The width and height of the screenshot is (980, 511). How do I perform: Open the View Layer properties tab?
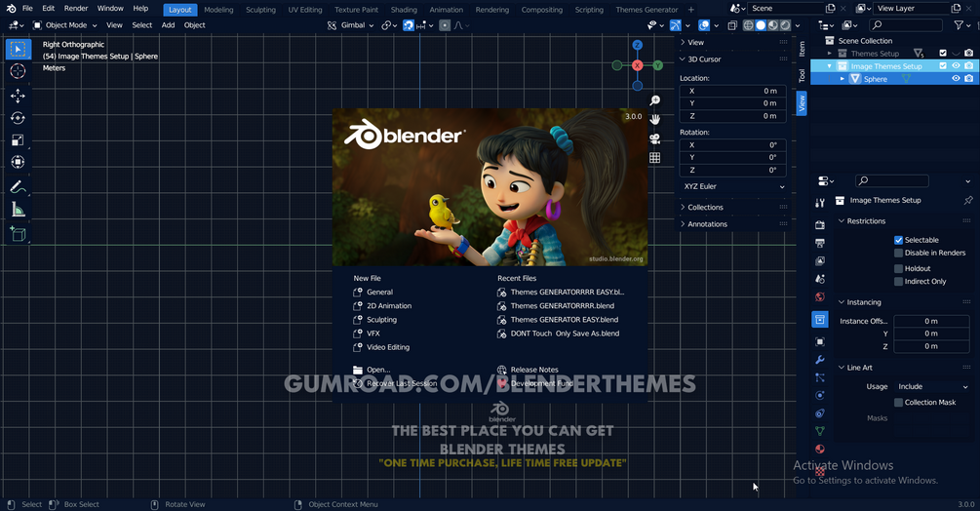tap(820, 261)
